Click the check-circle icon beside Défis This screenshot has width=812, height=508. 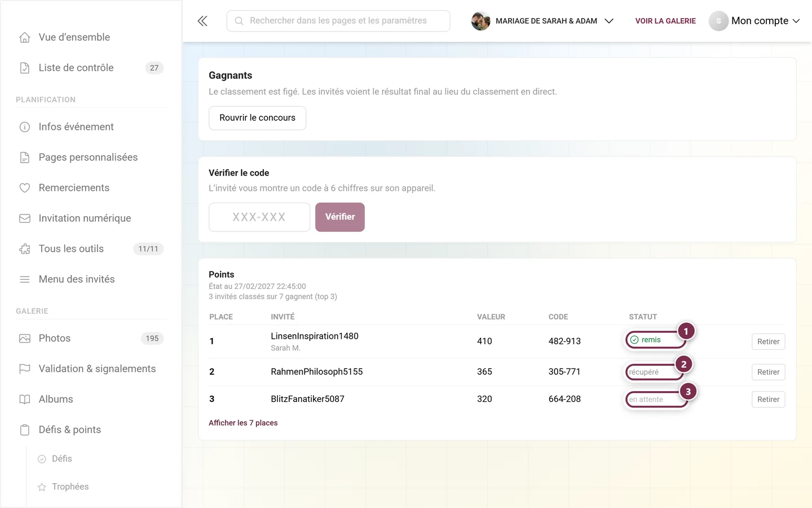42,459
